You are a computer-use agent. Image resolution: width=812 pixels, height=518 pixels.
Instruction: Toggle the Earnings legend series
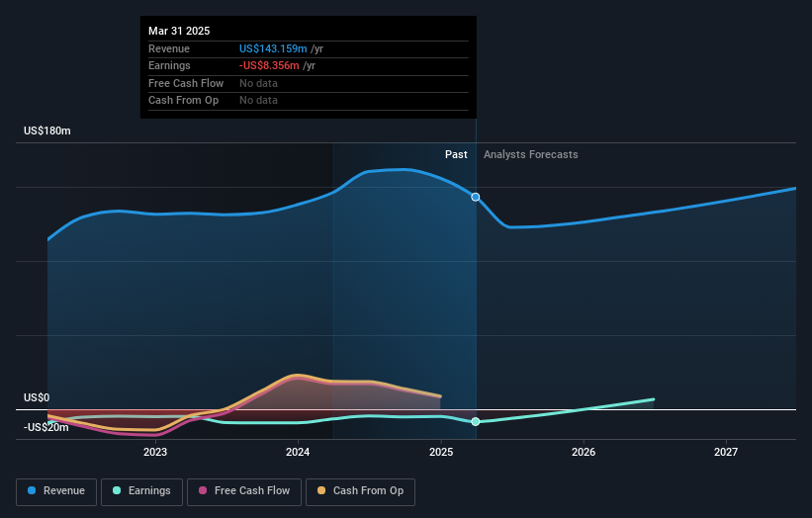pos(141,491)
